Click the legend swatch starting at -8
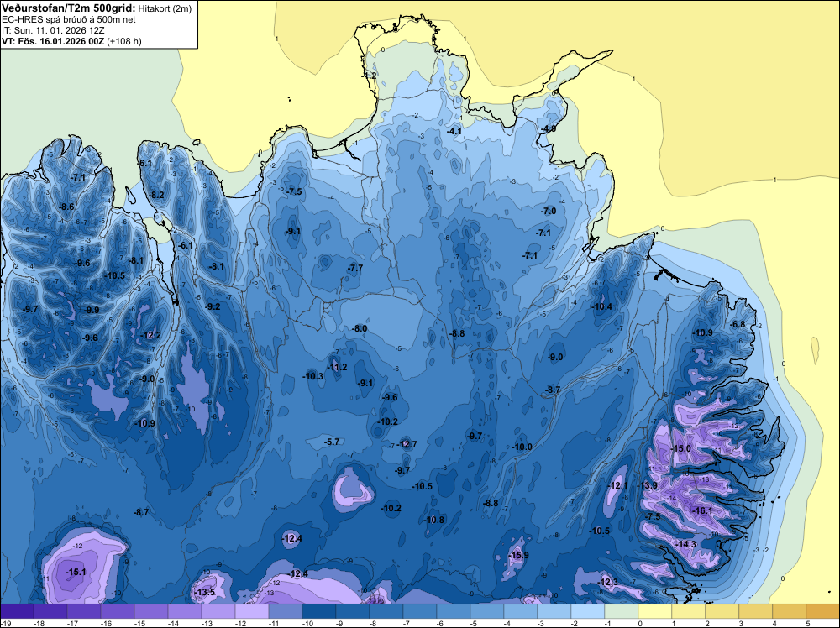This screenshot has width=840, height=628. (x=386, y=611)
